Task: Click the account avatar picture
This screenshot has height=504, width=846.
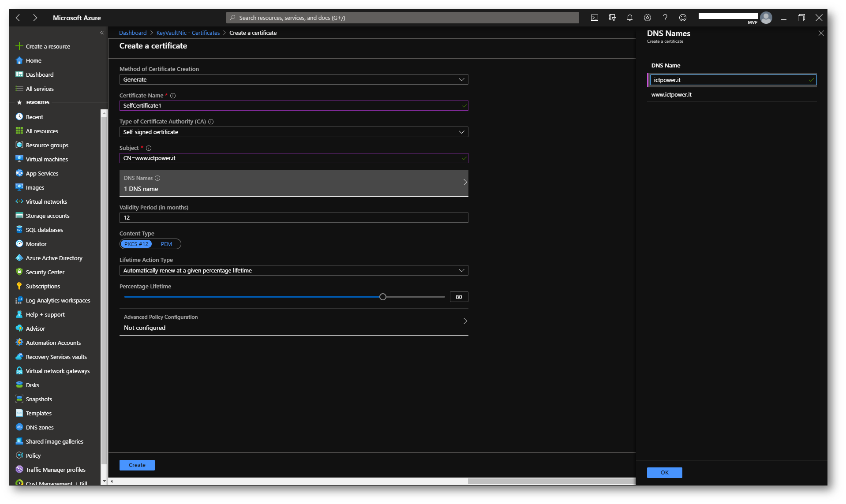Action: 766,18
